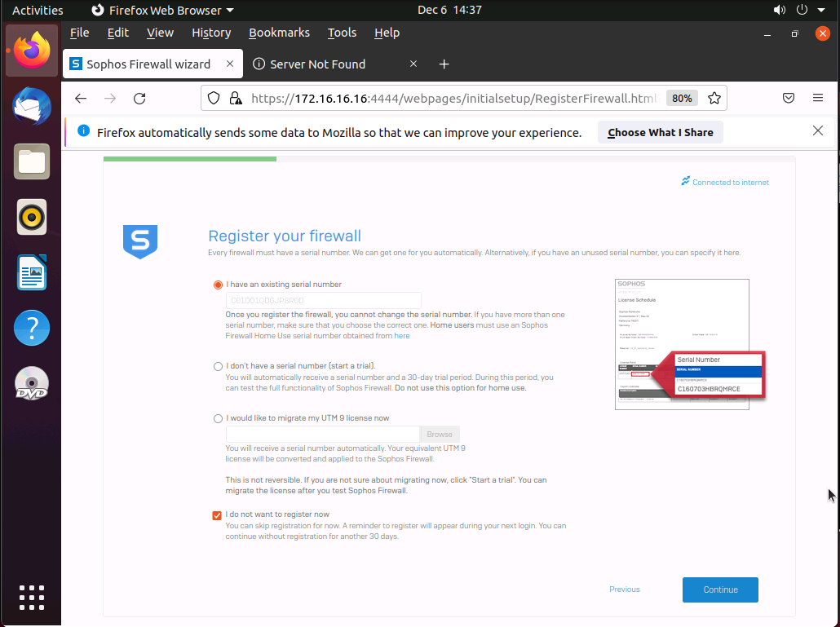Viewport: 840px width, 627px height.
Task: Bookmark this page with the star icon
Action: [714, 99]
